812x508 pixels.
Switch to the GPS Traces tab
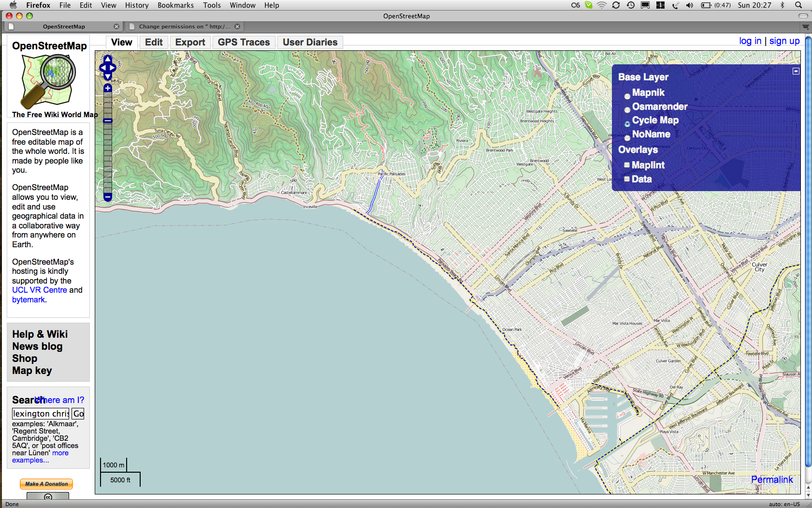coord(244,43)
